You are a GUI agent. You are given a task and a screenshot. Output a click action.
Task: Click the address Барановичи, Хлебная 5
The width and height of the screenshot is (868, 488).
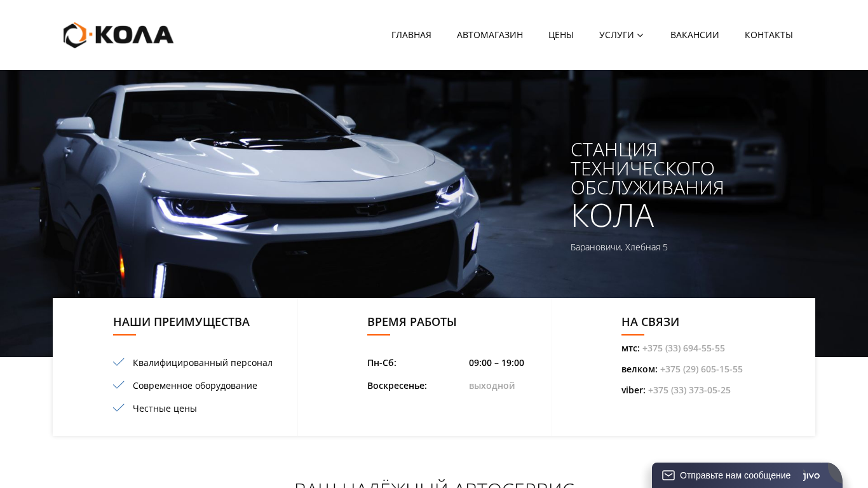point(619,247)
